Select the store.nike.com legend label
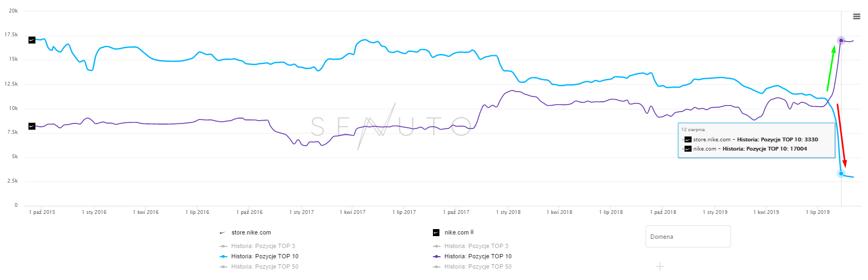Screen dimensions: 868x280 (251, 233)
